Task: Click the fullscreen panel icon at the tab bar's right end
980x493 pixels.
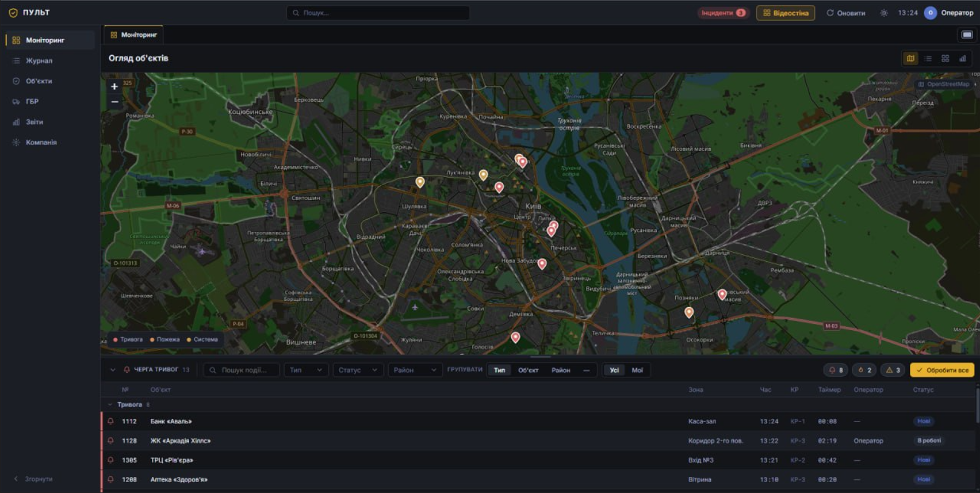Action: [x=967, y=35]
